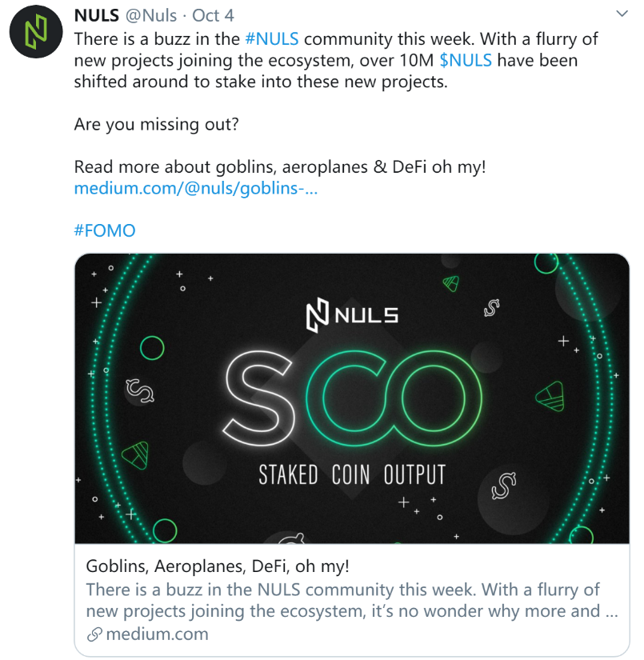Click the large glowing S letter
The height and width of the screenshot is (660, 644).
point(258,398)
